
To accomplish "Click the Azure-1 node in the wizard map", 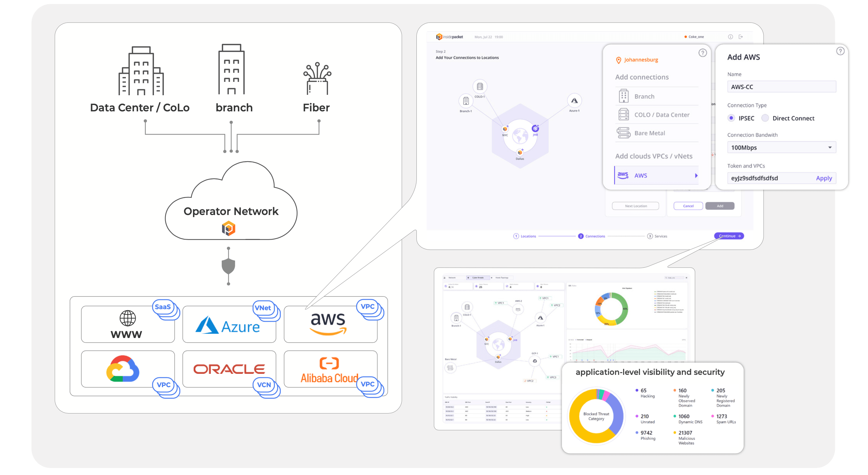I will coord(574,100).
